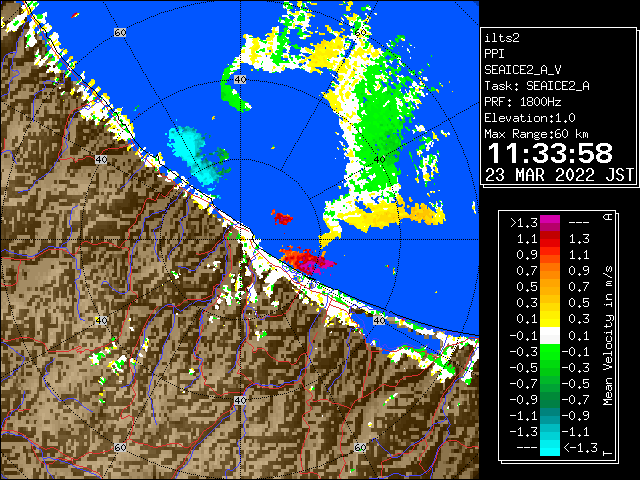
Task: Click the '11:33:58' timestamp
Action: coord(550,153)
